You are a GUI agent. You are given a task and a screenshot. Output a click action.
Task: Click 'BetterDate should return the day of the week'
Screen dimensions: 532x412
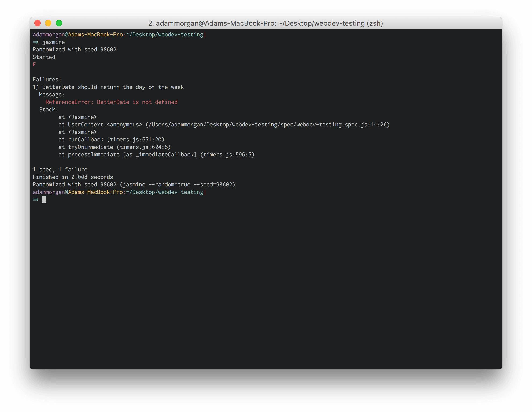[113, 87]
